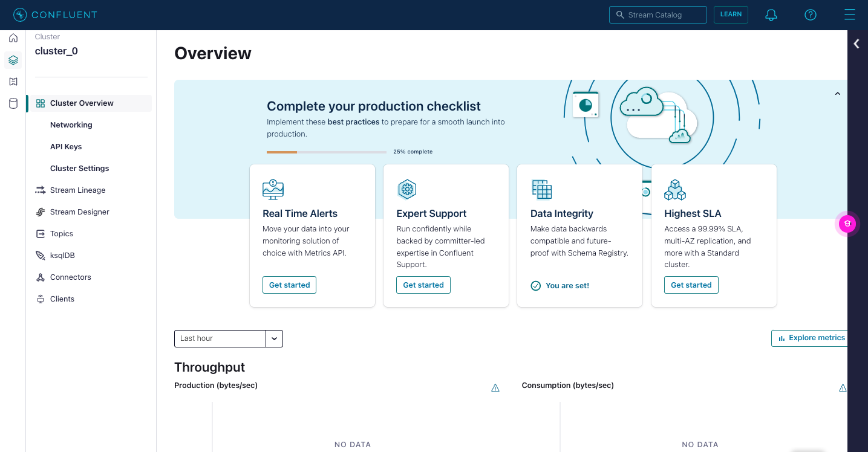
Task: Click the Stream Designer icon
Action: [41, 212]
